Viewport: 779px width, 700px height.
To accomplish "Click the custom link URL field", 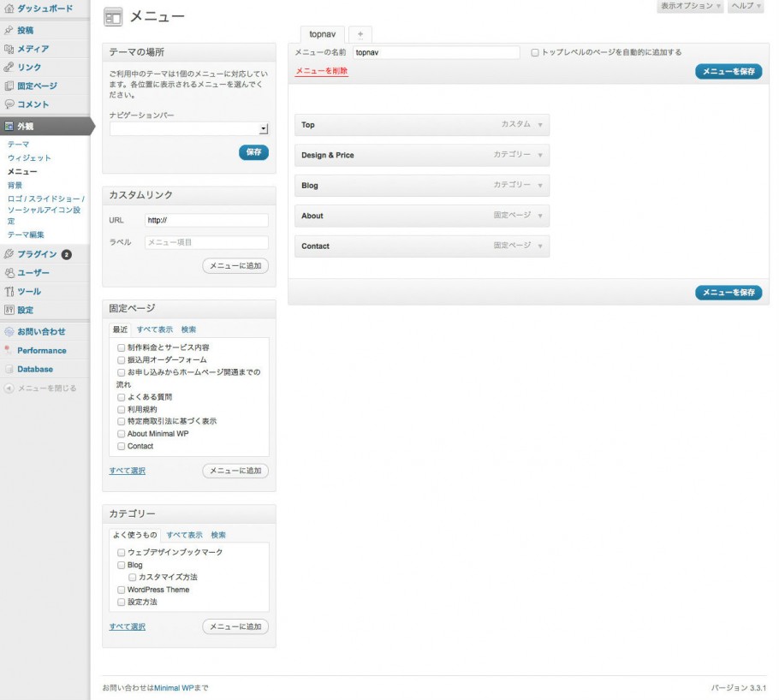I will click(206, 221).
